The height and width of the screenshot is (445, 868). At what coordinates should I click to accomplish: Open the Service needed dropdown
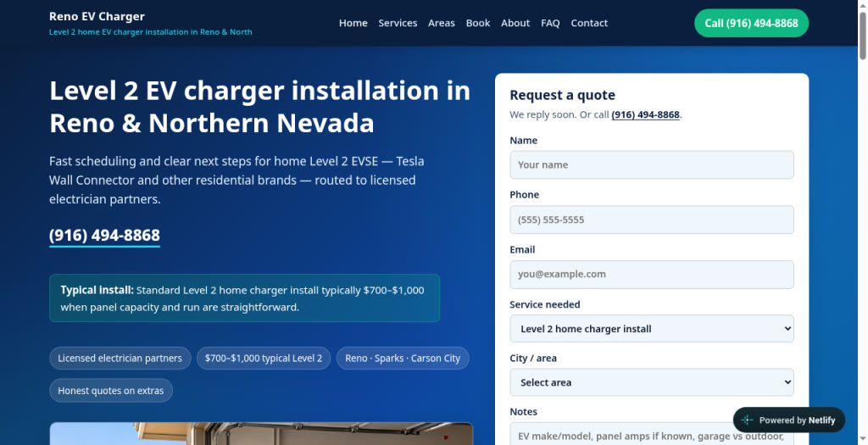click(652, 329)
